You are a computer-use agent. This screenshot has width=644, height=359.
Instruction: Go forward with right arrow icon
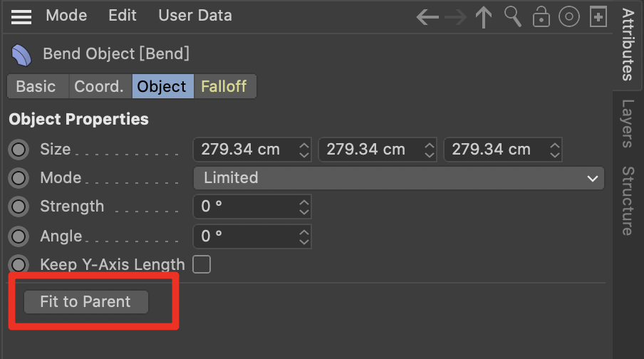click(456, 17)
